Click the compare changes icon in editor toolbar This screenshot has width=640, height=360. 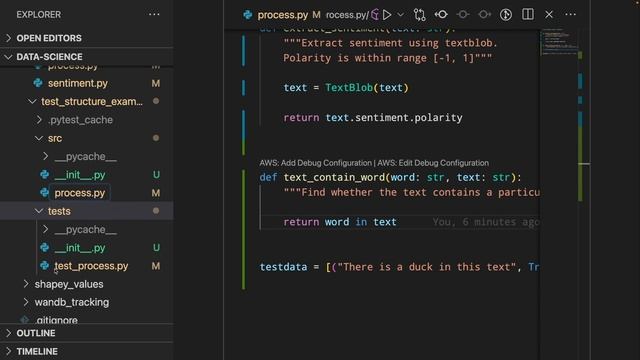(419, 15)
